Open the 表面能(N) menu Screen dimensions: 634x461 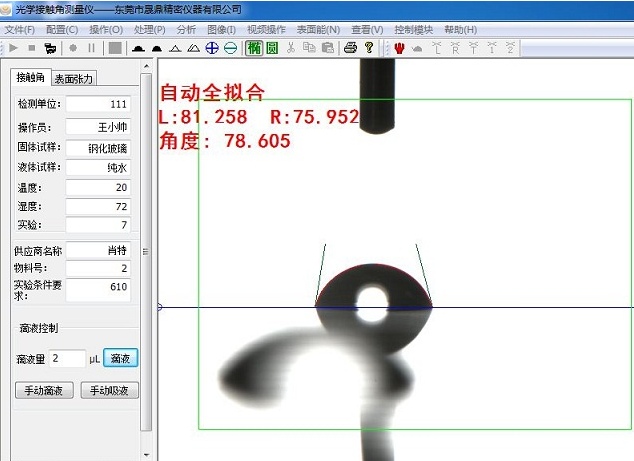pos(318,30)
